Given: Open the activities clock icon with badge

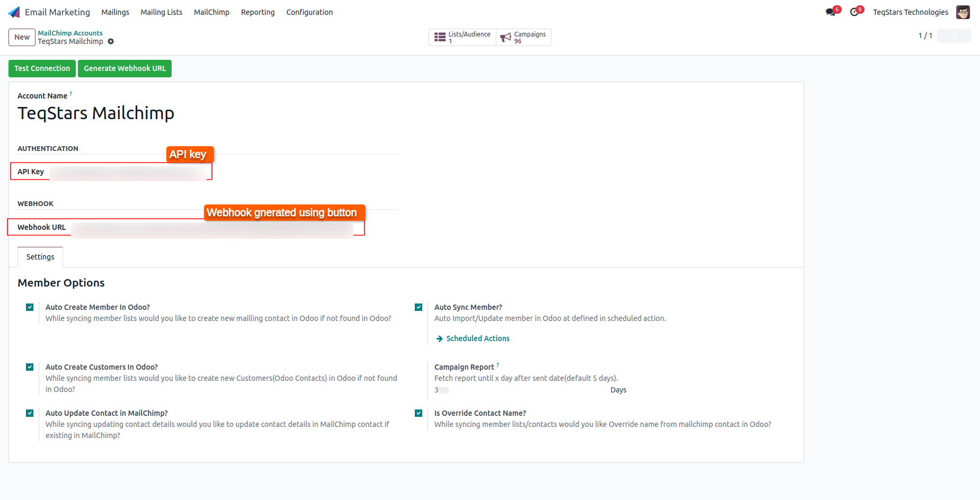Looking at the screenshot, I should tap(854, 12).
